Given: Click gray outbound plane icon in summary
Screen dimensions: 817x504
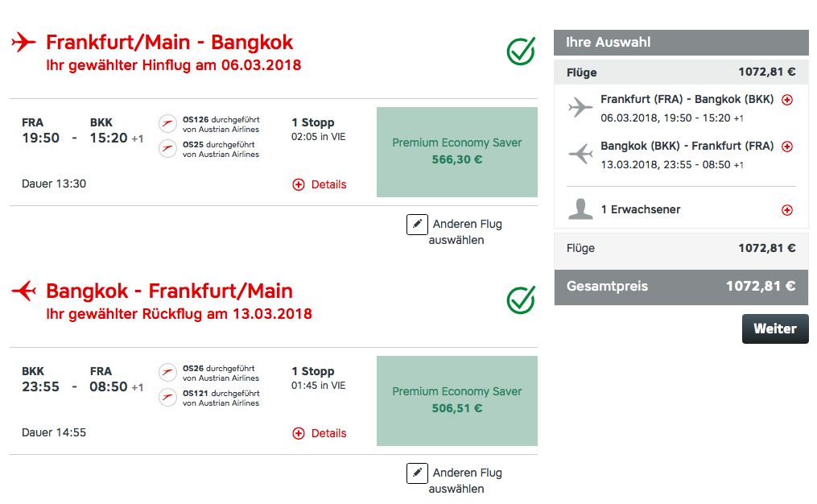Looking at the screenshot, I should click(580, 108).
